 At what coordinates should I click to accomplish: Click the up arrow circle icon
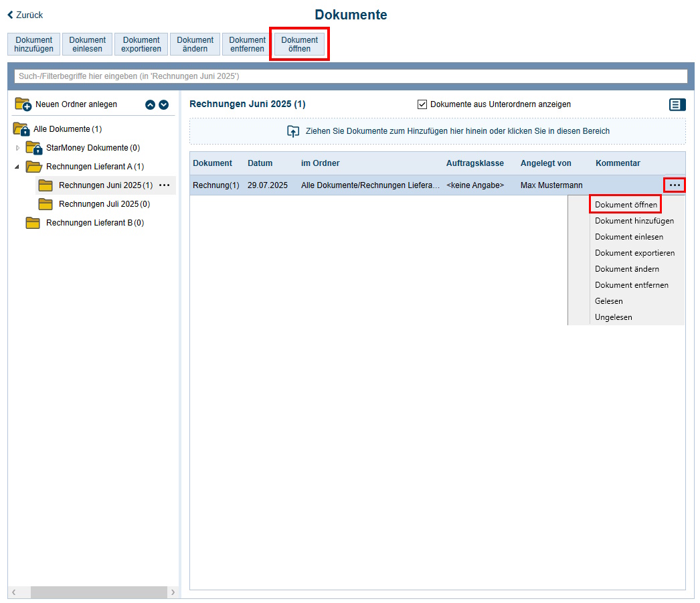pos(151,104)
